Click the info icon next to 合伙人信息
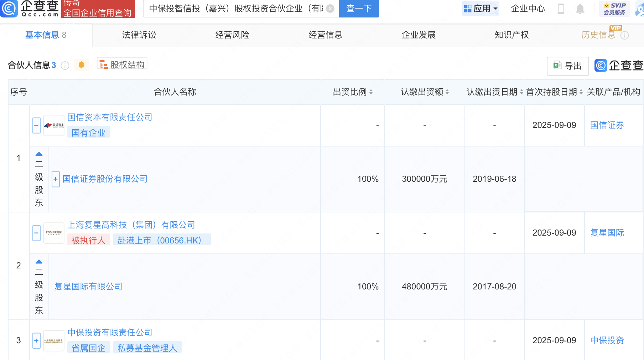Image resolution: width=644 pixels, height=360 pixels. click(x=65, y=66)
